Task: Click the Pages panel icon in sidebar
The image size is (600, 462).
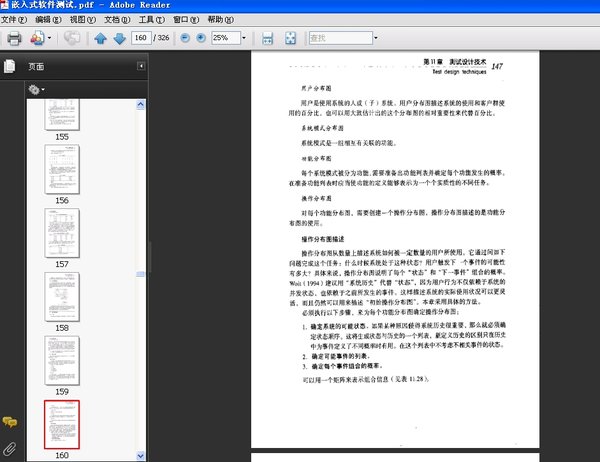Action: click(x=10, y=66)
